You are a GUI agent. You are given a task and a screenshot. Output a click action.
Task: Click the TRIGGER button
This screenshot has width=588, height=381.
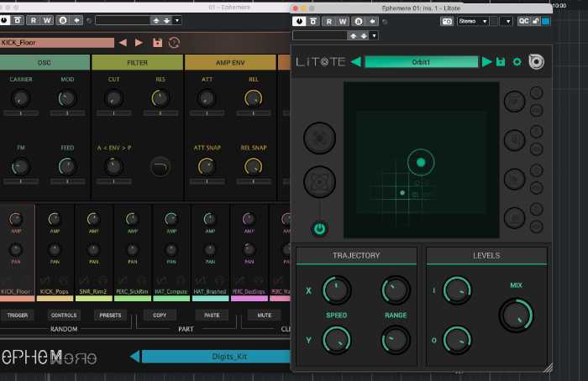tap(18, 315)
